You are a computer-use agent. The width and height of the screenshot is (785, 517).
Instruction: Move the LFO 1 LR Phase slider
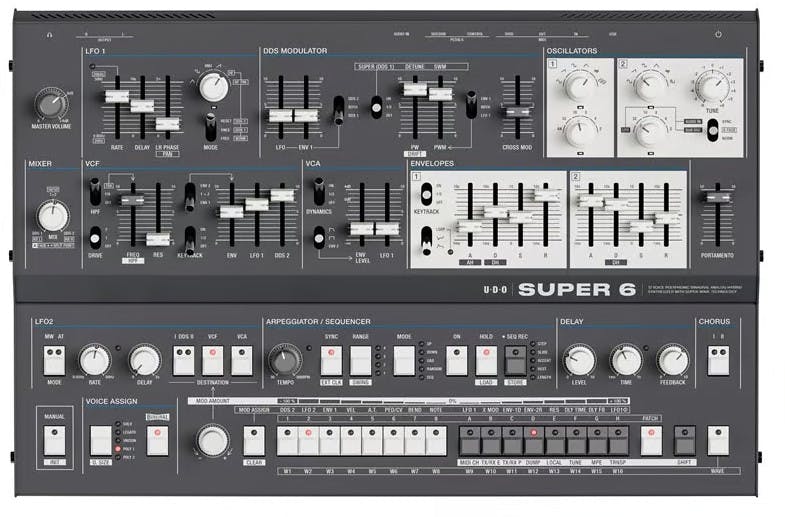click(x=167, y=124)
